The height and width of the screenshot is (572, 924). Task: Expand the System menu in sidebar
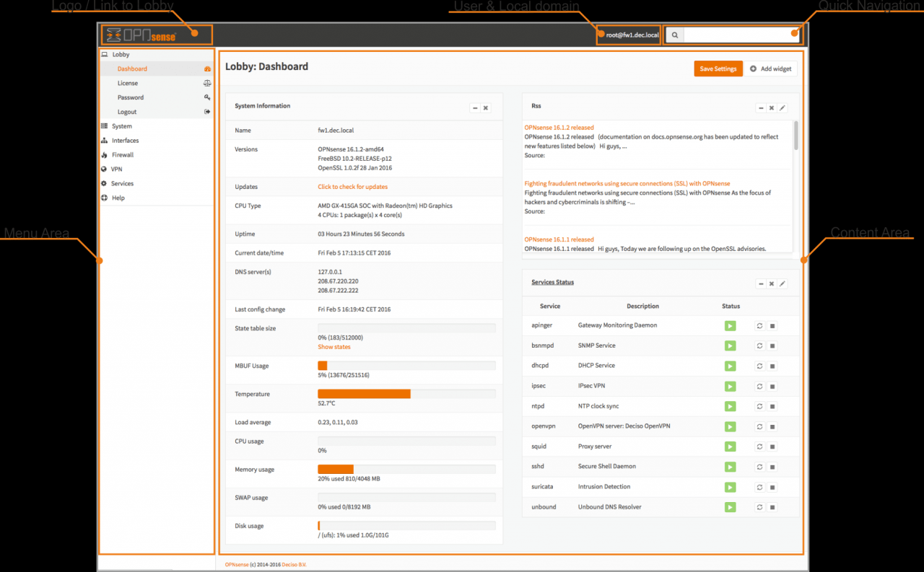122,126
